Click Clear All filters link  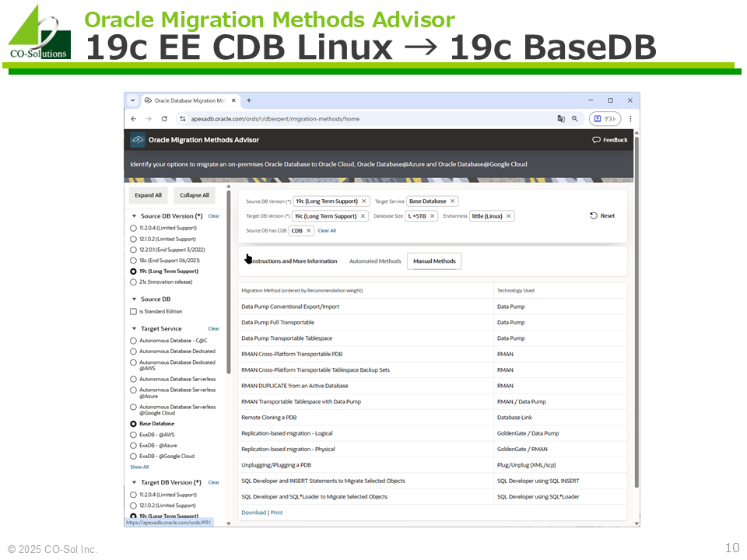coord(327,230)
